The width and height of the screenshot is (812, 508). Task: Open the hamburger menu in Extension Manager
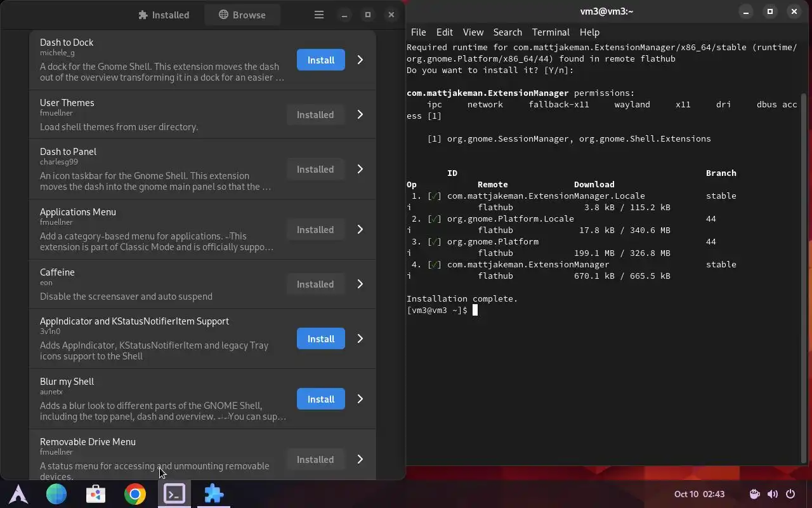(319, 15)
